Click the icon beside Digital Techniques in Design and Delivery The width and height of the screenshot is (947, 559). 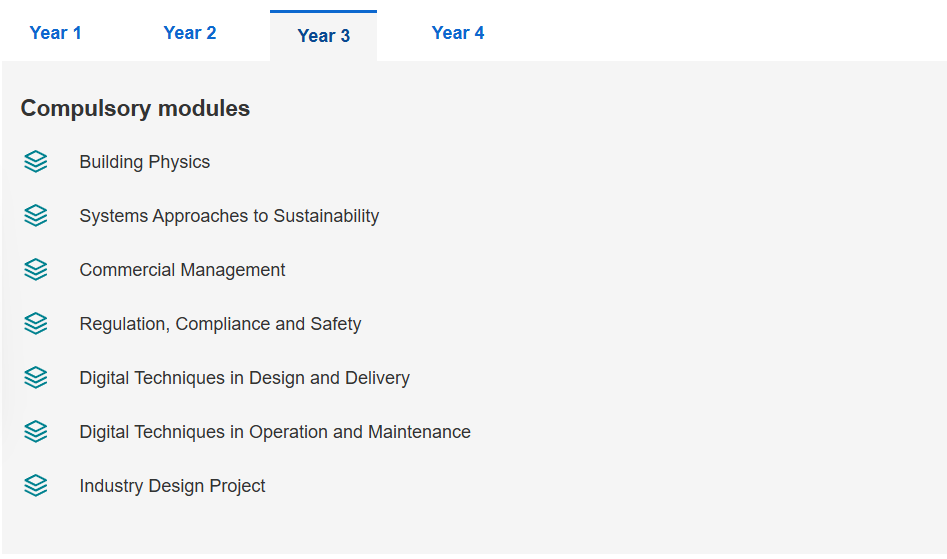(x=36, y=378)
